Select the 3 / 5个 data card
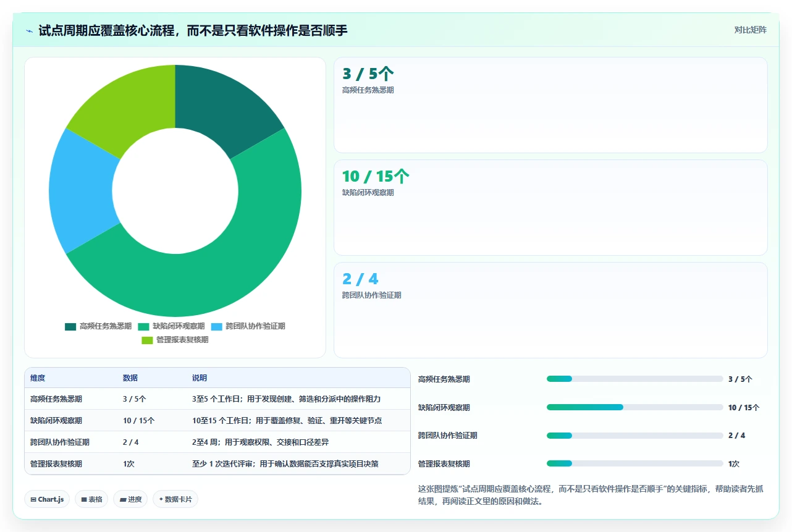Image resolution: width=792 pixels, height=532 pixels. pos(550,105)
